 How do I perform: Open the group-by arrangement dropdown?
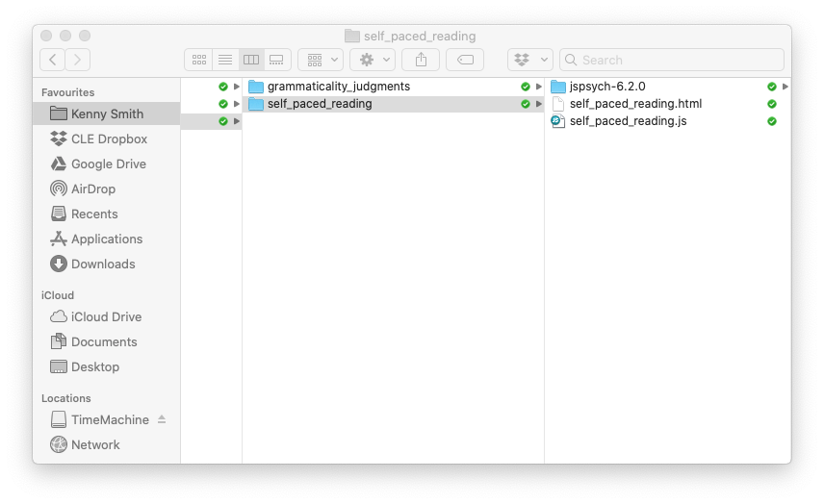pyautogui.click(x=320, y=60)
